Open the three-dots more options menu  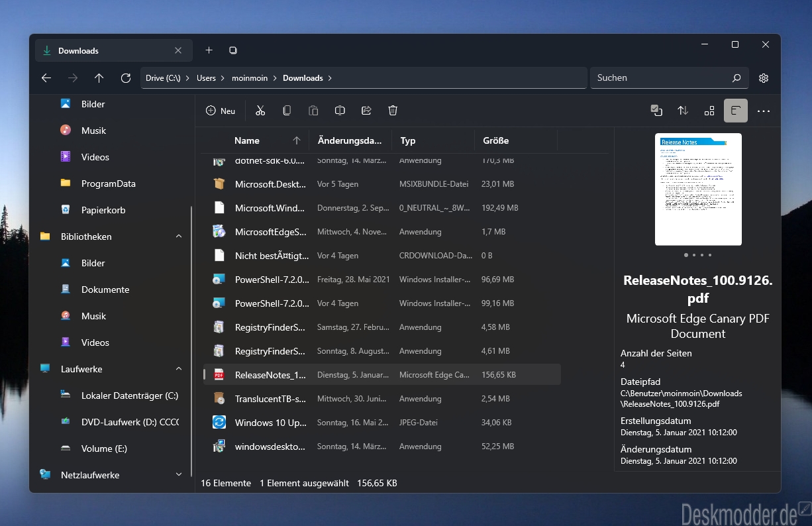pyautogui.click(x=764, y=111)
